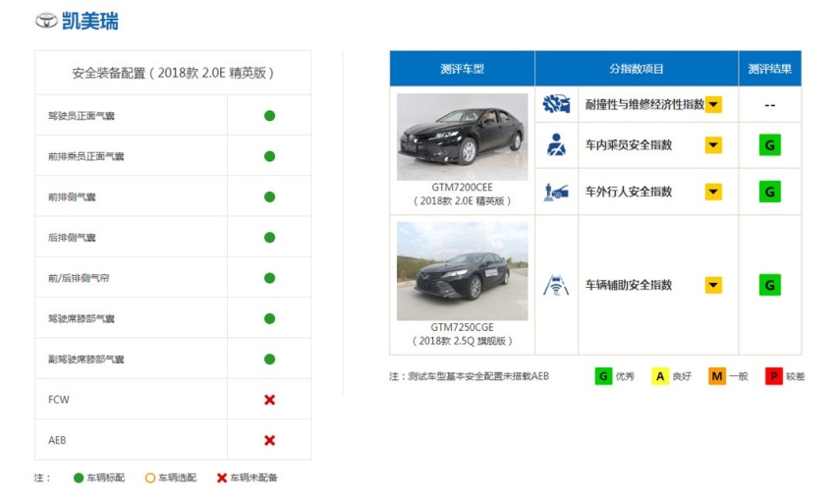Click the -- result for crashworthiness index
Image resolution: width=837 pixels, height=504 pixels.
point(770,105)
